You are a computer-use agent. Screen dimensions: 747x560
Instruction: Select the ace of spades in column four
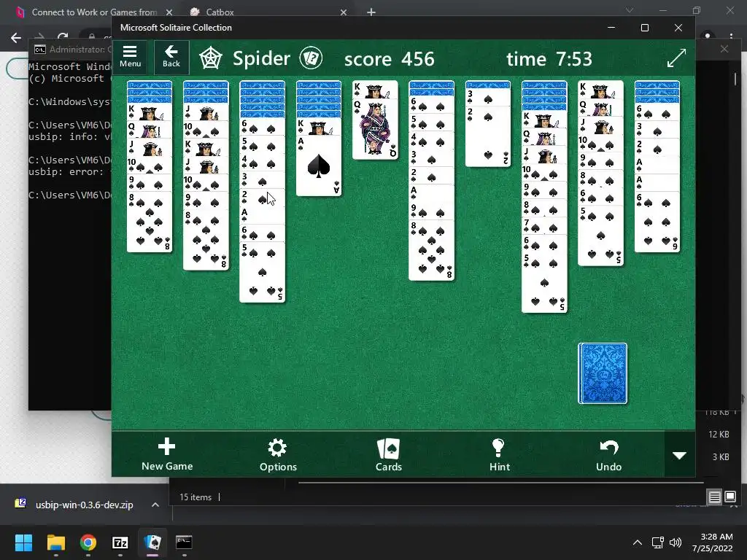[x=319, y=166]
